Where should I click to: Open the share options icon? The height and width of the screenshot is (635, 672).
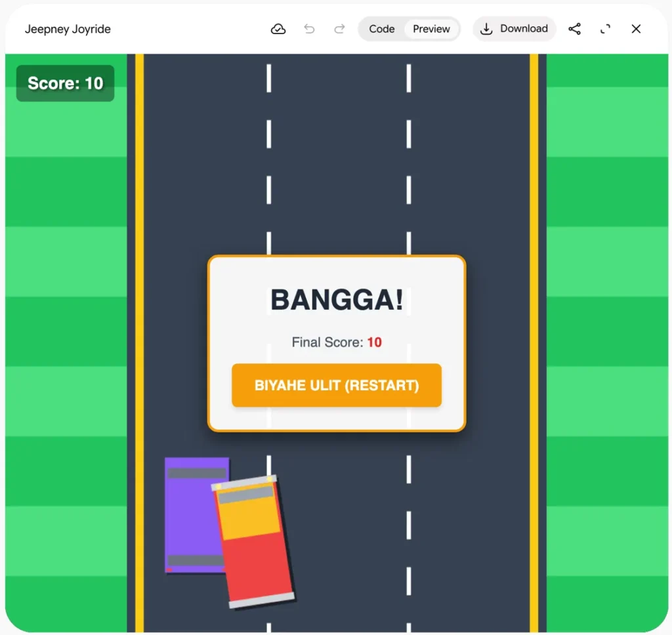pyautogui.click(x=574, y=29)
